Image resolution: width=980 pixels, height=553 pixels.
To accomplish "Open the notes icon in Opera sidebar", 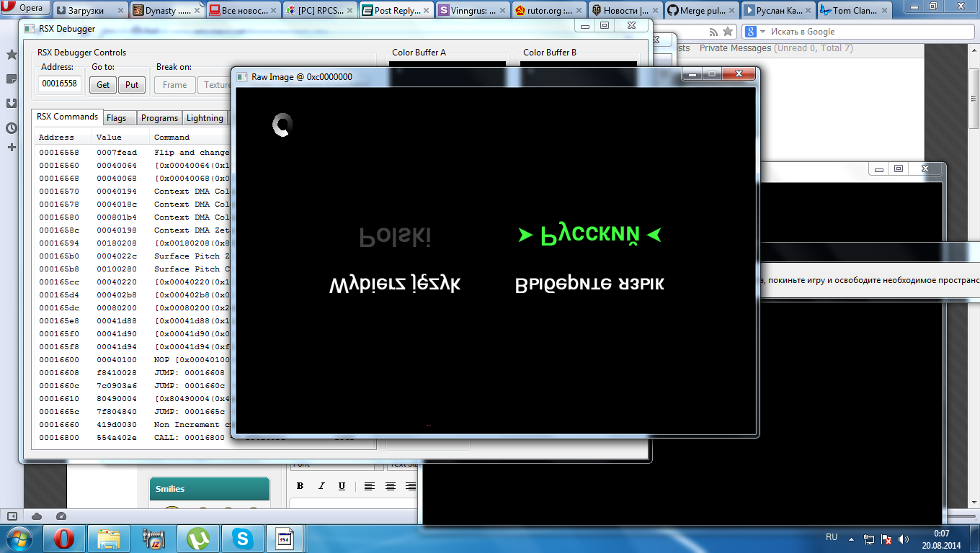I will tap(12, 78).
